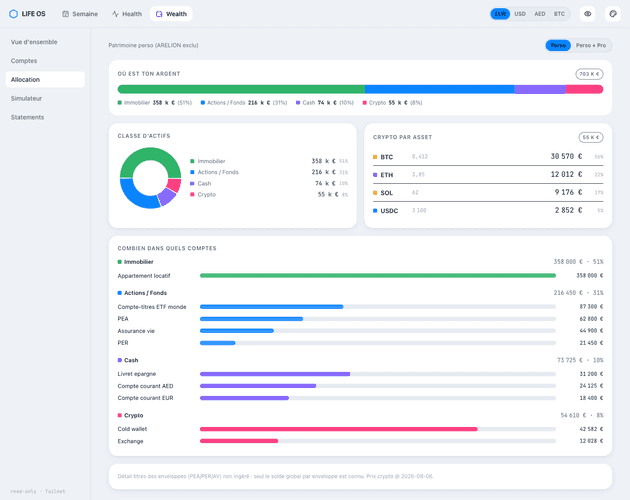The width and height of the screenshot is (630, 500).
Task: Click the Appartement locatif progress bar
Action: (378, 276)
